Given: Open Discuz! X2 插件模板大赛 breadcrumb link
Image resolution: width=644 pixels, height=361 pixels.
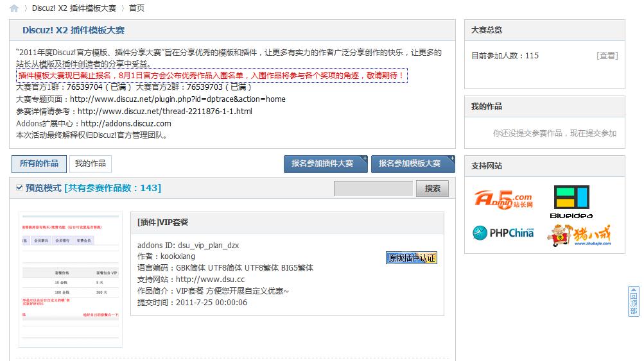Looking at the screenshot, I should tap(74, 8).
